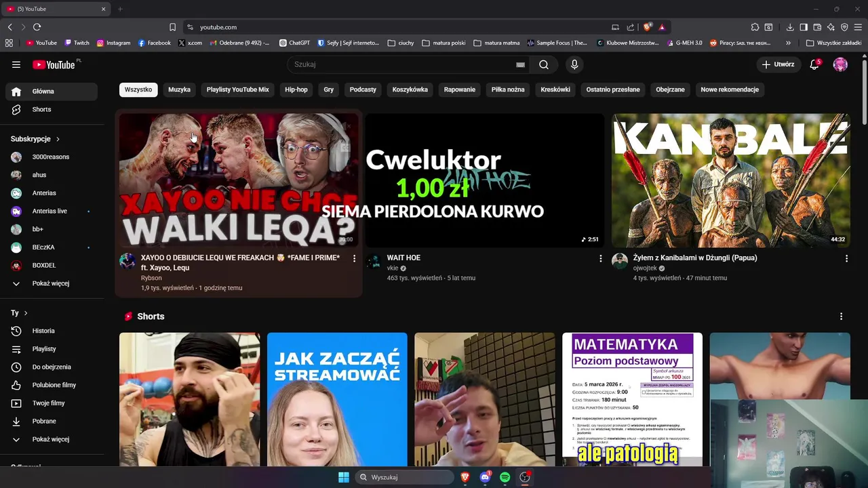The height and width of the screenshot is (488, 868).
Task: Open the XAYOO NIE CHCE WALKI LEQA thumbnail
Action: click(239, 180)
